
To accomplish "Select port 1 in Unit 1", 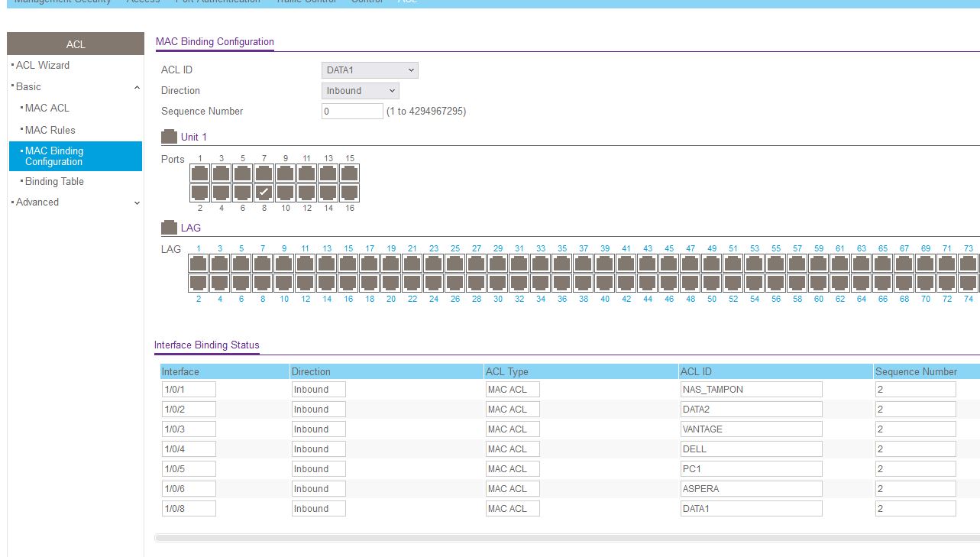I will point(200,173).
